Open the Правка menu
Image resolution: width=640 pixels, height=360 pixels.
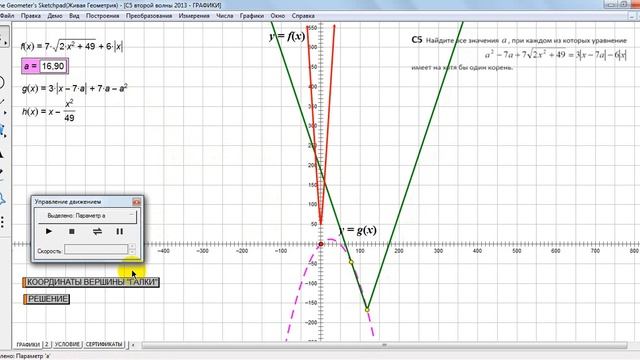[x=31, y=16]
